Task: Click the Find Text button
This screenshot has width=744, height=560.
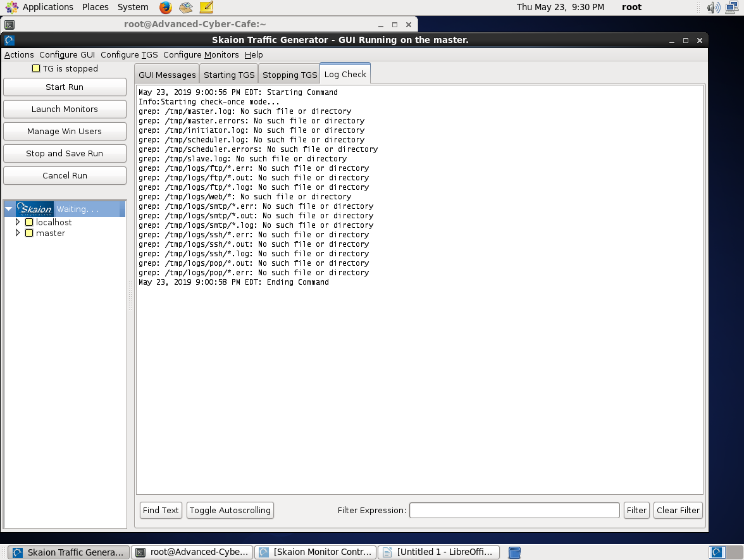Action: pyautogui.click(x=161, y=510)
